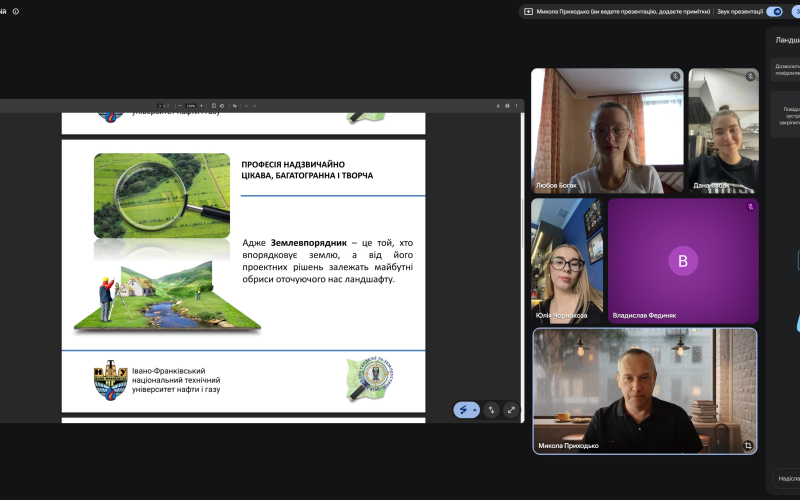Click the Микола Приходько presenting banner text
The image size is (800, 500).
pyautogui.click(x=623, y=11)
